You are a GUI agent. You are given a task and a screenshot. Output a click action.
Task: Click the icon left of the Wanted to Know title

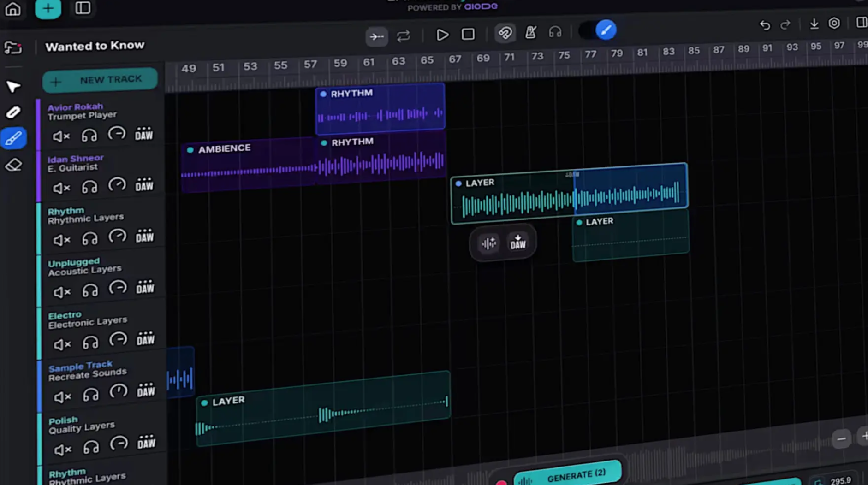13,47
